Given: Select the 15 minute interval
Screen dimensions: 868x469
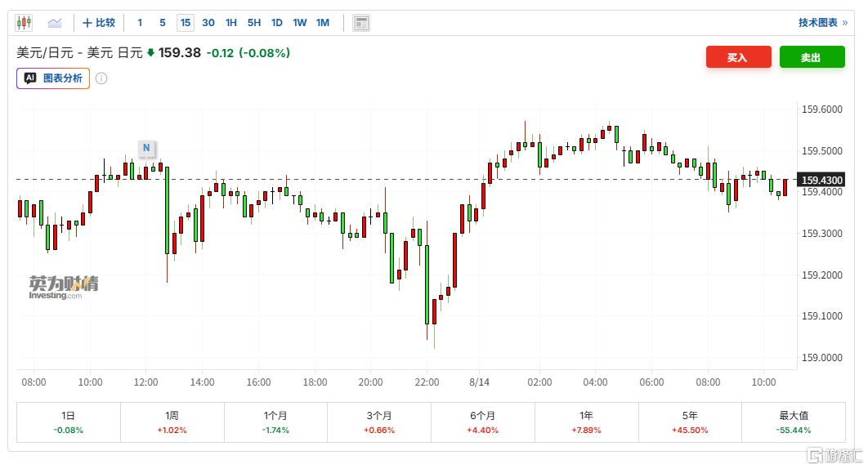Looking at the screenshot, I should pos(185,23).
